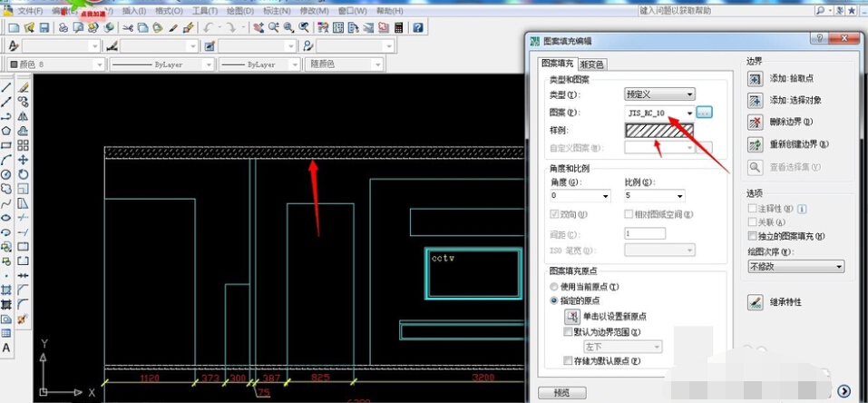Click the expand arrow button at dialog bottom-right
868x403 pixels.
click(844, 390)
